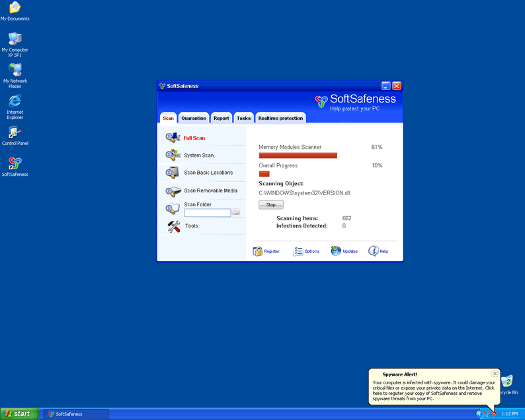Choose the Scan Basic Locations icon
The width and height of the screenshot is (525, 420).
[x=173, y=173]
